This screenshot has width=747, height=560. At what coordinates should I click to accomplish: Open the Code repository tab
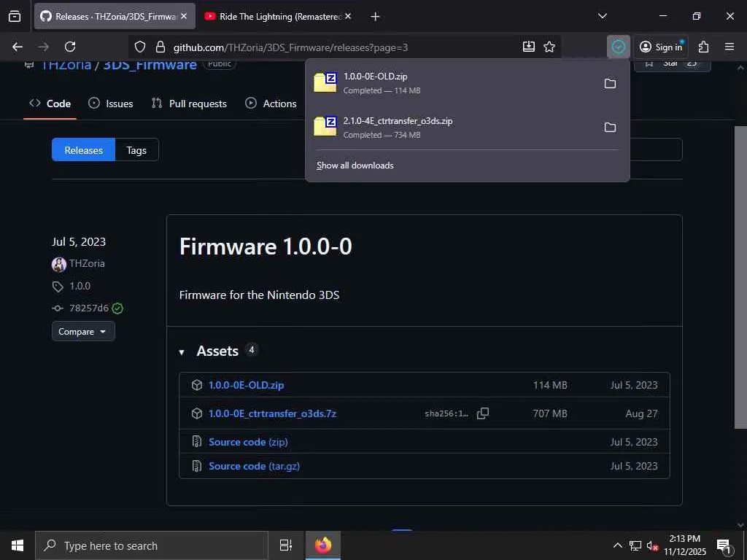pos(50,104)
